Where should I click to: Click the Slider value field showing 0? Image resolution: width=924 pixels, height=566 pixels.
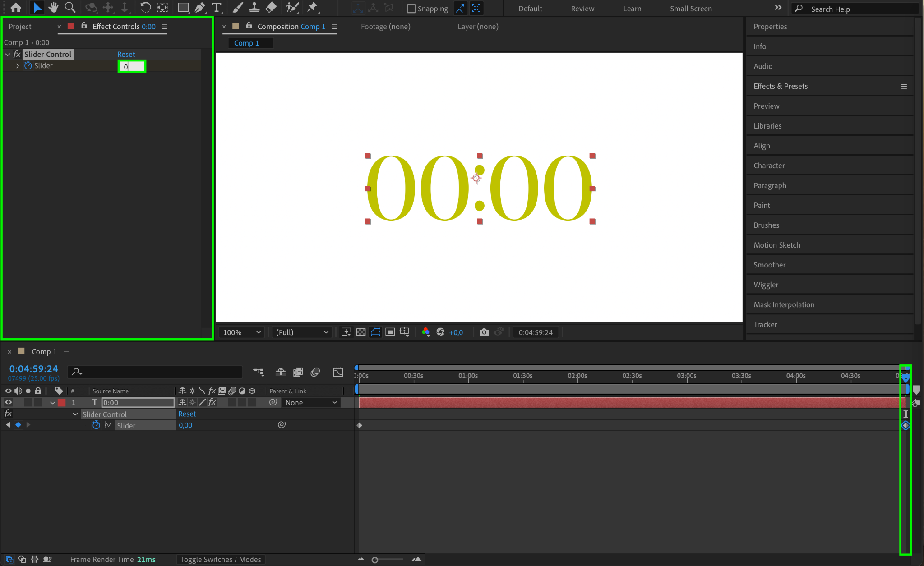pyautogui.click(x=132, y=66)
